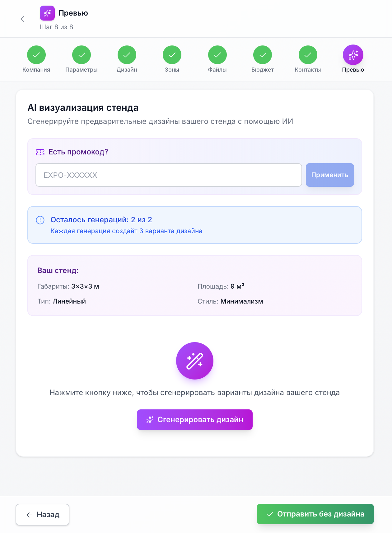Open the Файлы step circle
Image resolution: width=392 pixels, height=533 pixels.
[217, 55]
